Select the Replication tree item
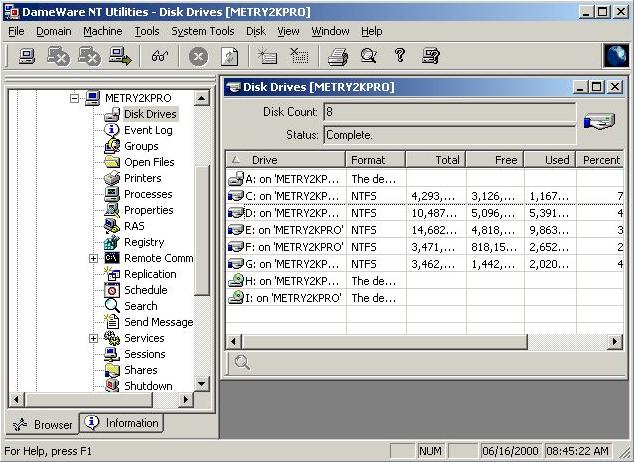Screen dimensions: 634x462 150,274
